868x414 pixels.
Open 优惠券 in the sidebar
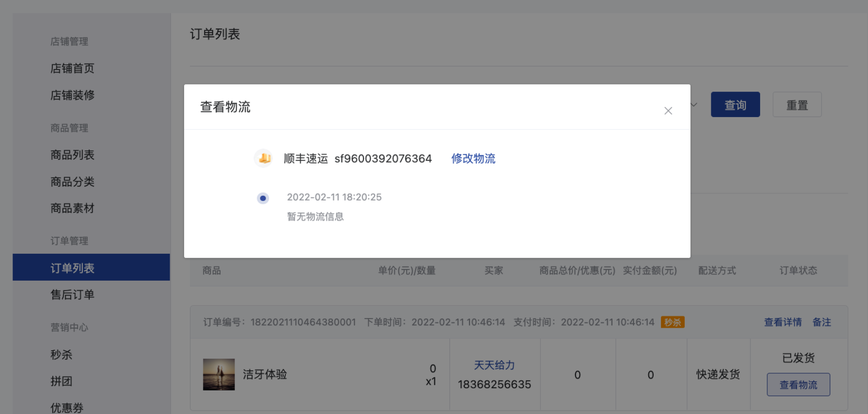click(x=67, y=408)
